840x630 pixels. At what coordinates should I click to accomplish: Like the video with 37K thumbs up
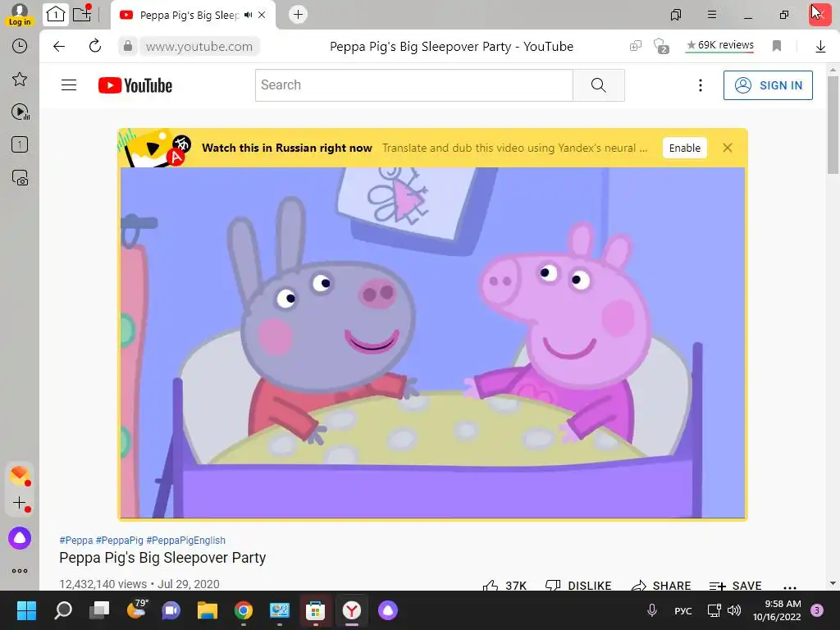click(x=504, y=586)
